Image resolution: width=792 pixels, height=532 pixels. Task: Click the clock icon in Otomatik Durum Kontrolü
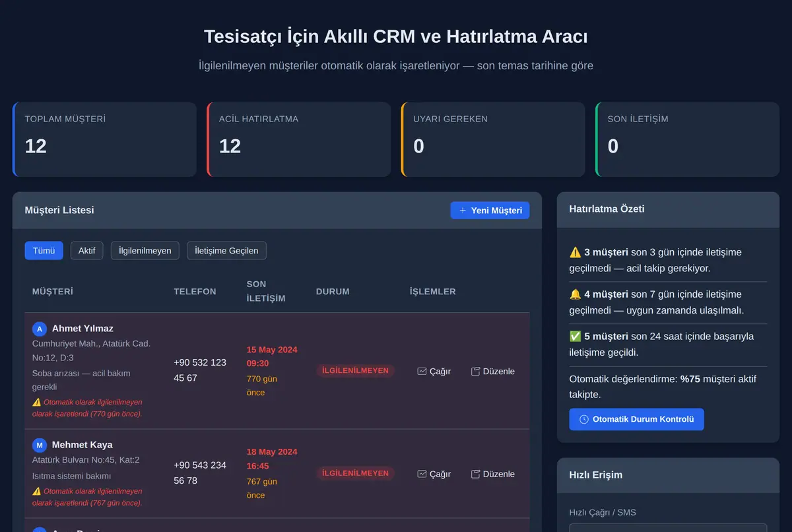(584, 419)
